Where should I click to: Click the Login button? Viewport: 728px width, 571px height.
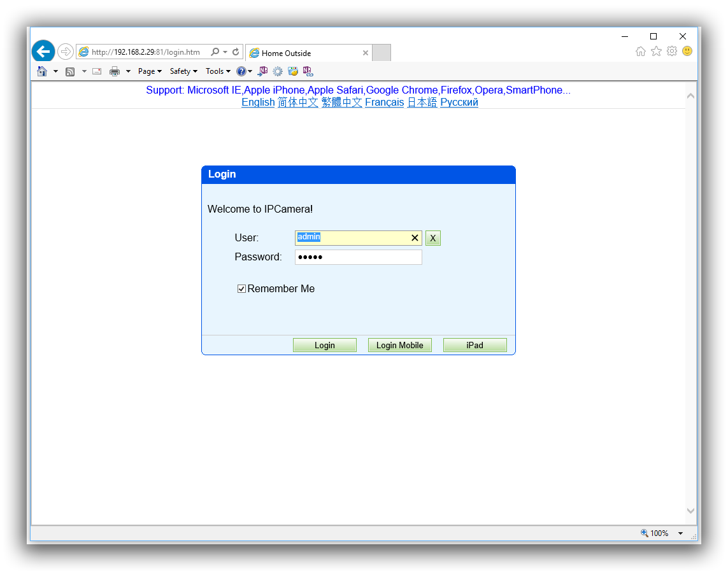325,345
